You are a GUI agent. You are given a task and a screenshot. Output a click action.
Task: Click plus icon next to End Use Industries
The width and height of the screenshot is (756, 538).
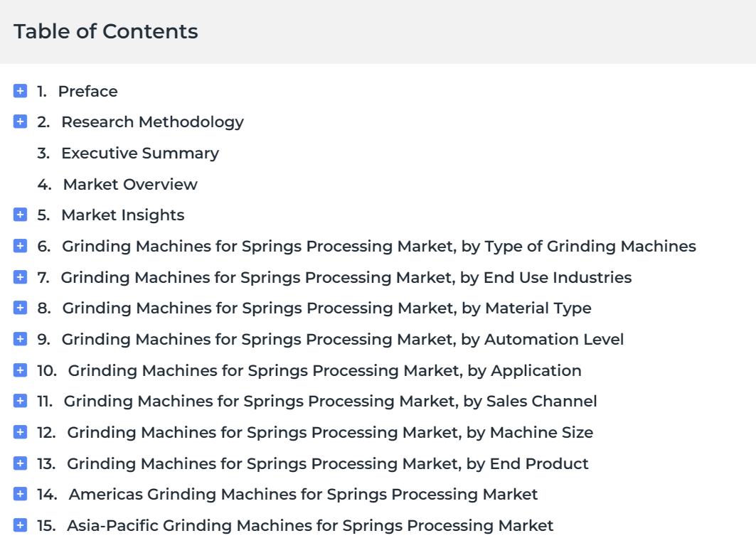20,277
